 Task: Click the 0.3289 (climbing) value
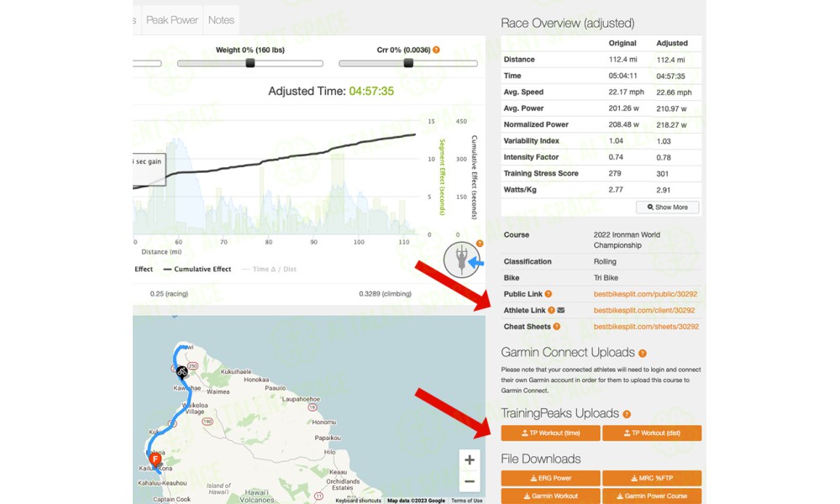coord(386,293)
